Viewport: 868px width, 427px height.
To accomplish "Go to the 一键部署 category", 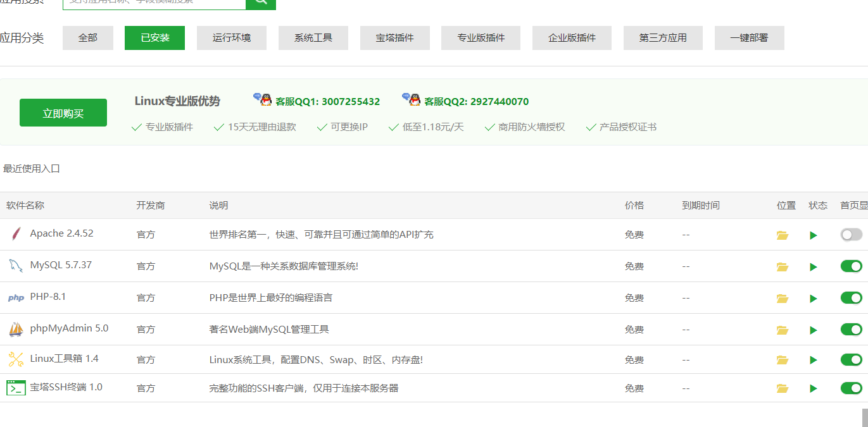I will click(750, 38).
